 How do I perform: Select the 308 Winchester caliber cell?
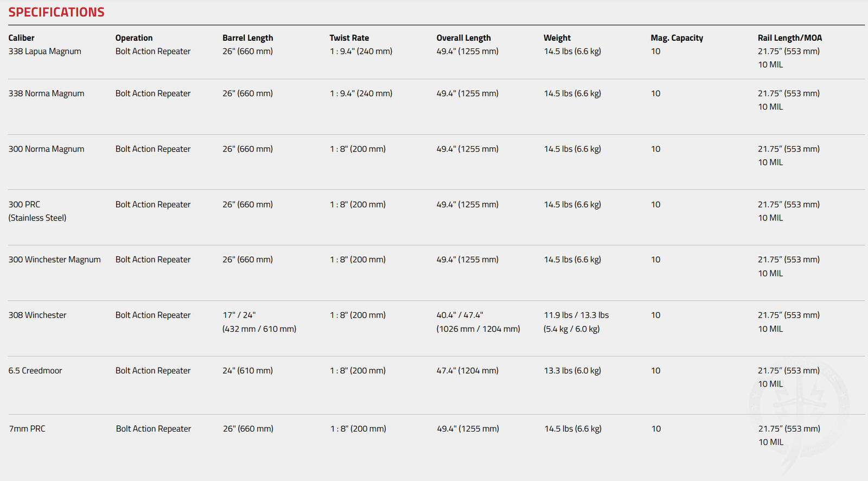37,315
